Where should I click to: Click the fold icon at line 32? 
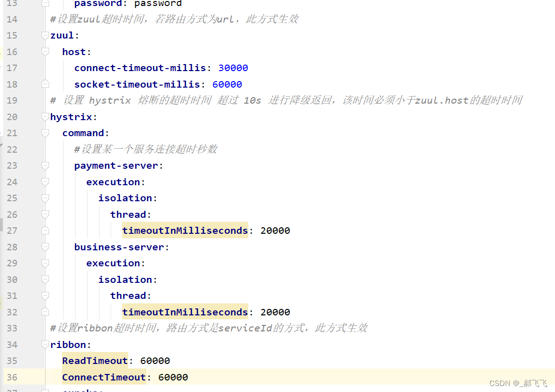click(45, 312)
